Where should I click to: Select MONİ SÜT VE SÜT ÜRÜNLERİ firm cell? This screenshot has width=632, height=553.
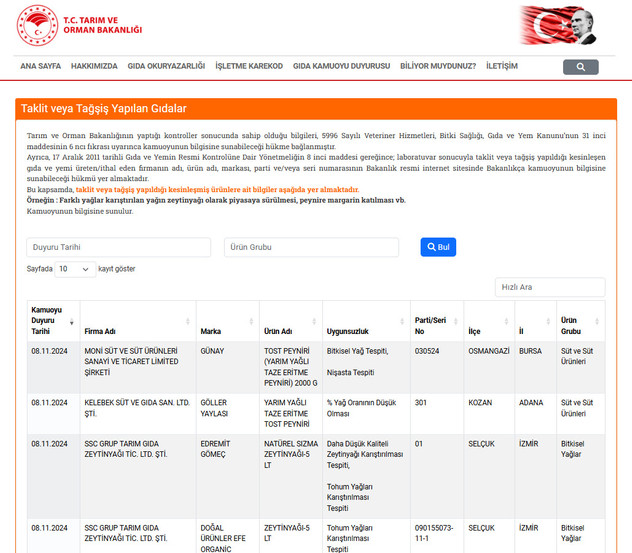(138, 367)
